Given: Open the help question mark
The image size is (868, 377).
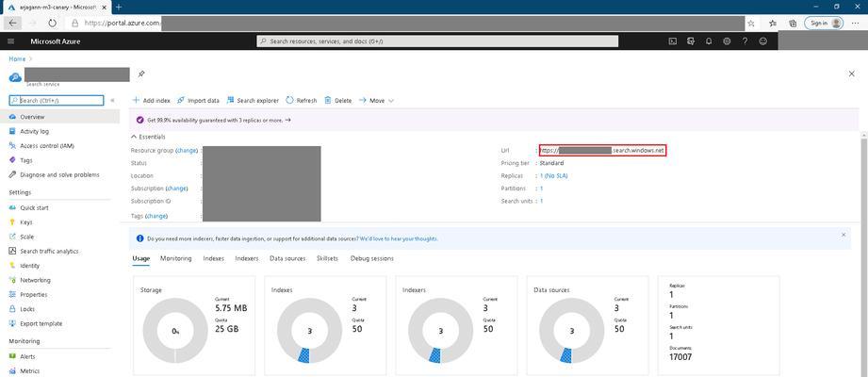Looking at the screenshot, I should [745, 41].
